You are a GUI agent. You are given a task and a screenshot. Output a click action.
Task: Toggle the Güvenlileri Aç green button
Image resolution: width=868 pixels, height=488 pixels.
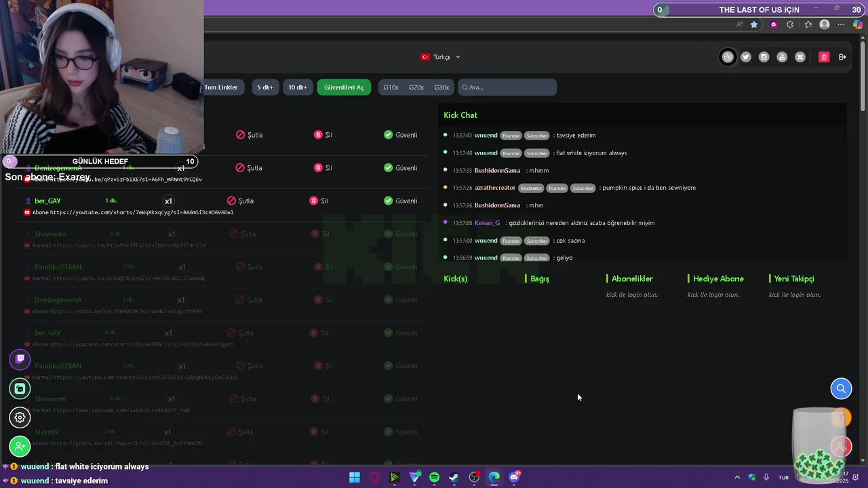(344, 87)
